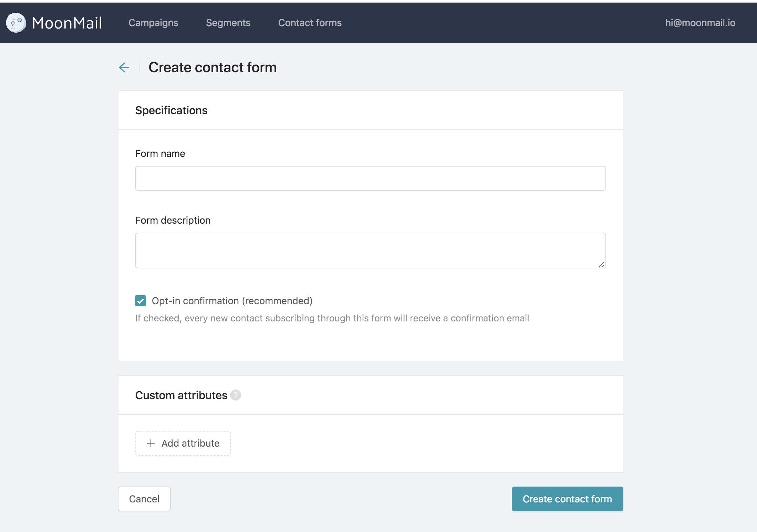Screen dimensions: 757x532
Task: Click the Cancel button
Action: (x=144, y=499)
